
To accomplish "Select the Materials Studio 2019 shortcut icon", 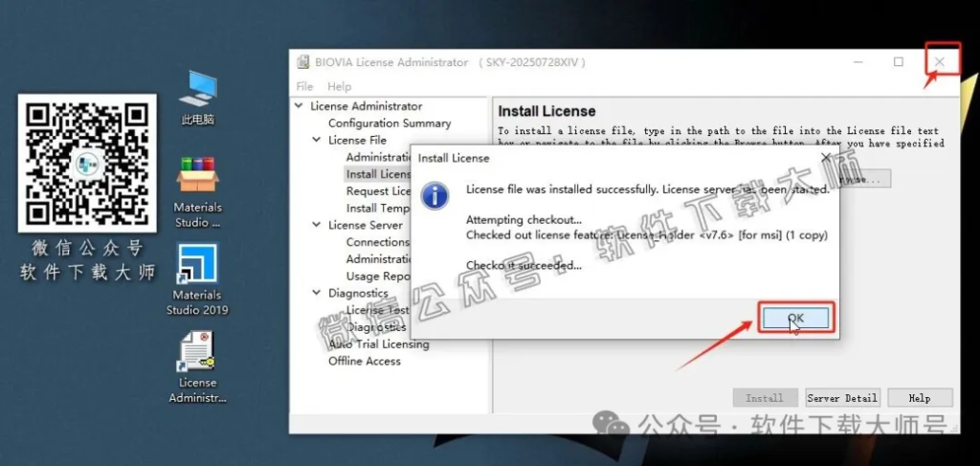I will (197, 263).
